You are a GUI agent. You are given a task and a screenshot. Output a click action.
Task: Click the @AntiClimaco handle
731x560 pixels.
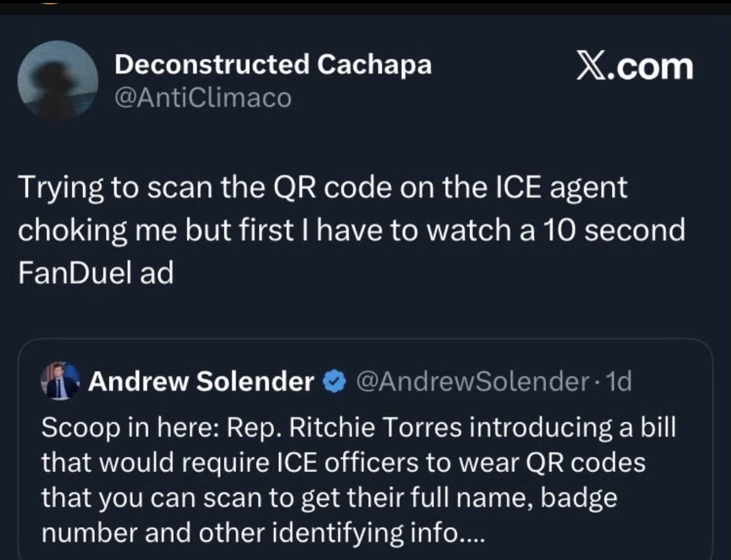tap(203, 97)
